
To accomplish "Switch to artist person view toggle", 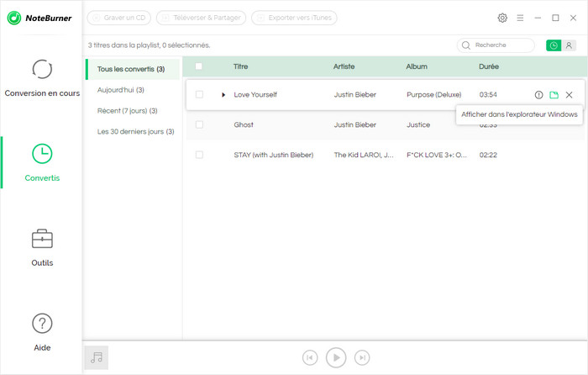I will (x=569, y=45).
